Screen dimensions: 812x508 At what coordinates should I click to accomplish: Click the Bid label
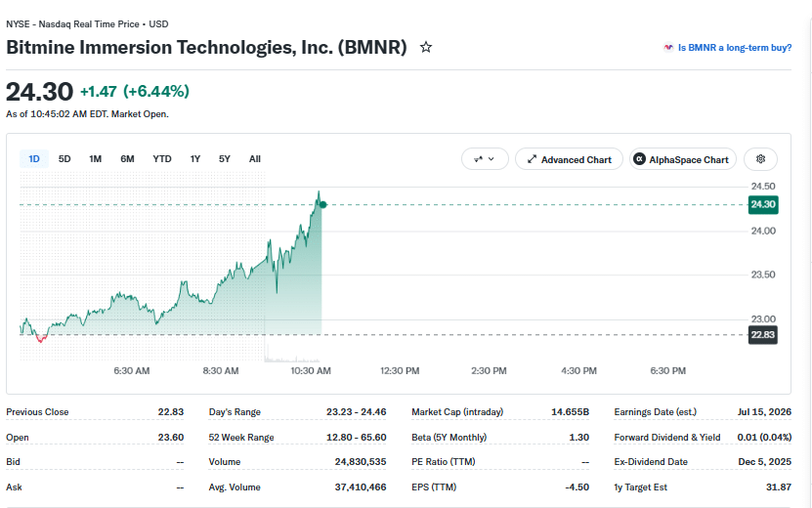pyautogui.click(x=13, y=462)
